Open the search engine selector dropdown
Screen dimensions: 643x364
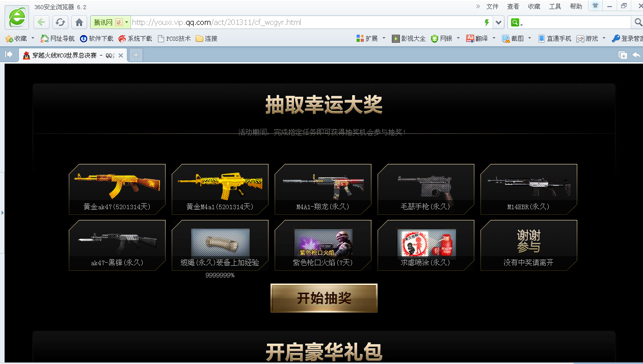[517, 22]
